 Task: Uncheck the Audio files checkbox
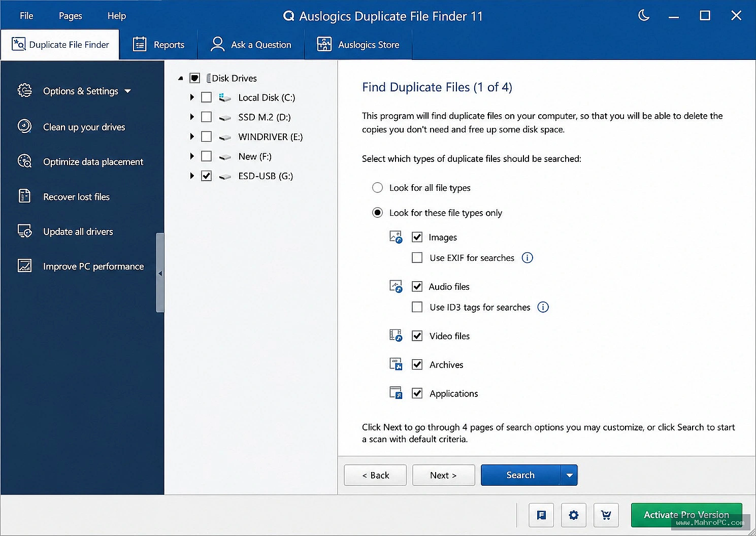click(x=417, y=286)
